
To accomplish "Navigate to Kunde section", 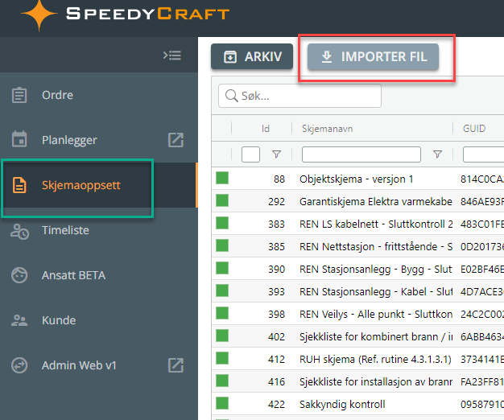I will point(99,320).
